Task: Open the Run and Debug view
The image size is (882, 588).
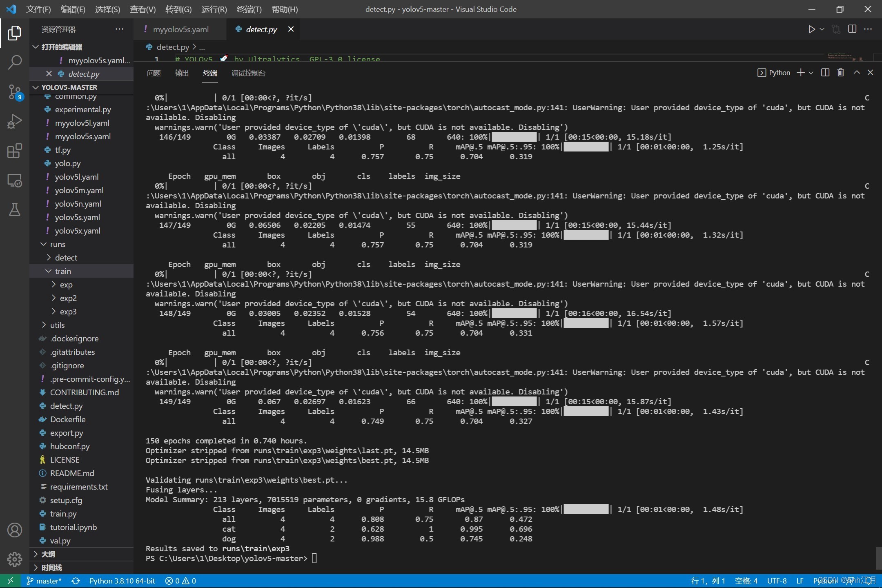Action: 15,122
